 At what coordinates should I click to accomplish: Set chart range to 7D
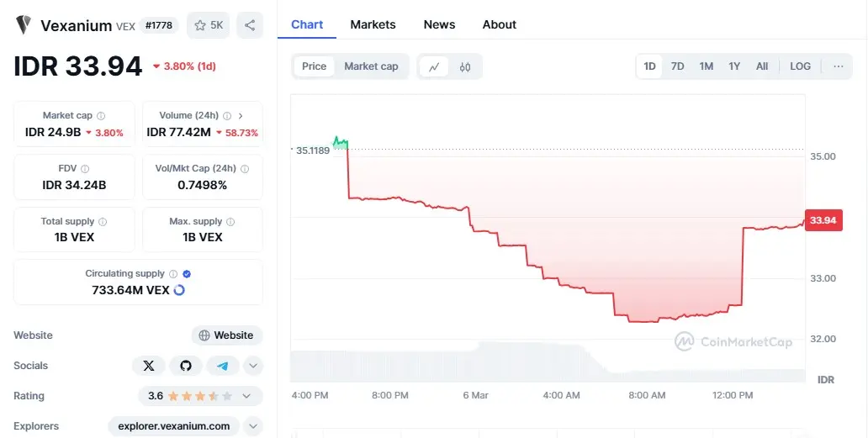(678, 66)
